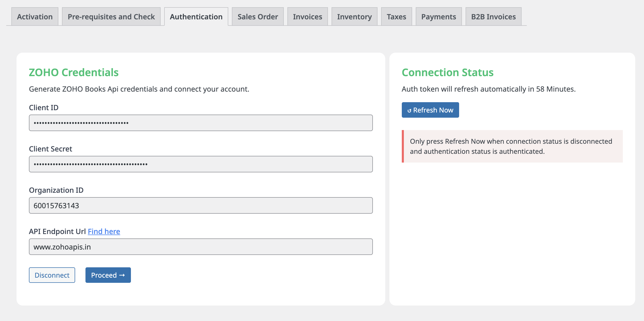Switch to the Inventory tab
Image resolution: width=644 pixels, height=321 pixels.
point(354,17)
